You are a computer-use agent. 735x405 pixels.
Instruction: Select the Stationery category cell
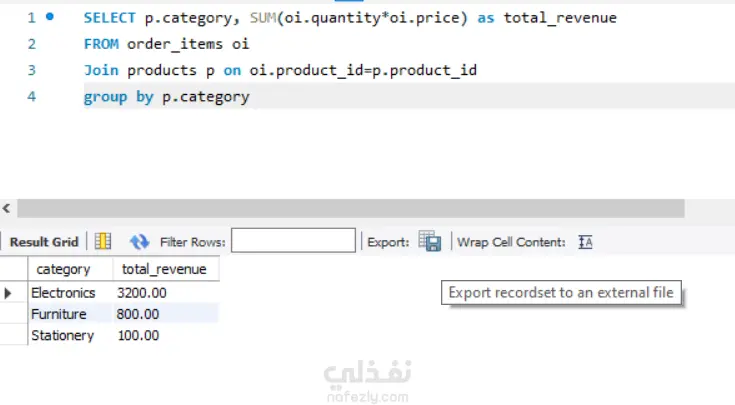coord(62,335)
